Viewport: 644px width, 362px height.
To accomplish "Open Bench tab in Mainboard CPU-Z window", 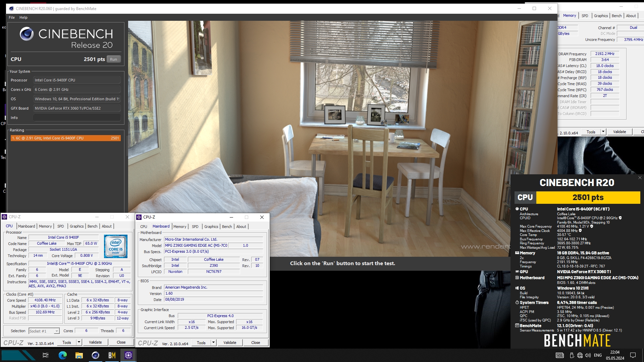I will (x=227, y=227).
